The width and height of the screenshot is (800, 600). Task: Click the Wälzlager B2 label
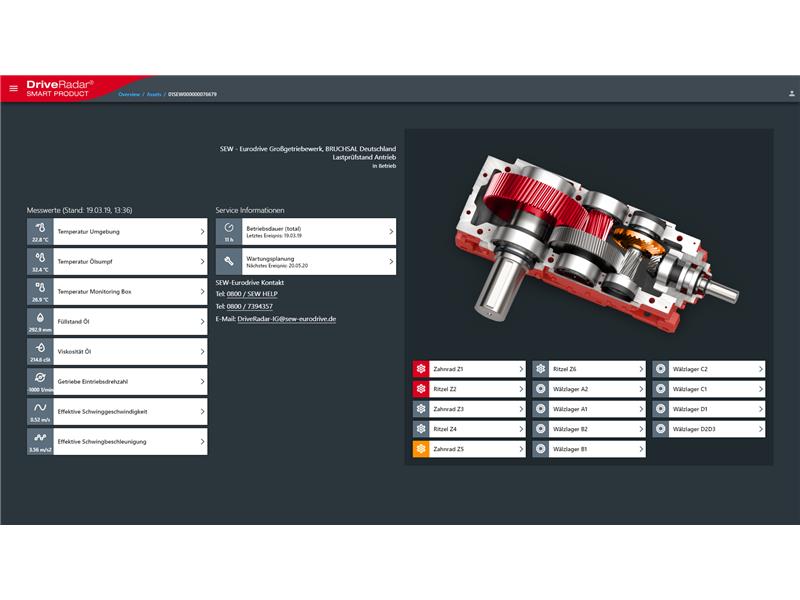[x=570, y=429]
